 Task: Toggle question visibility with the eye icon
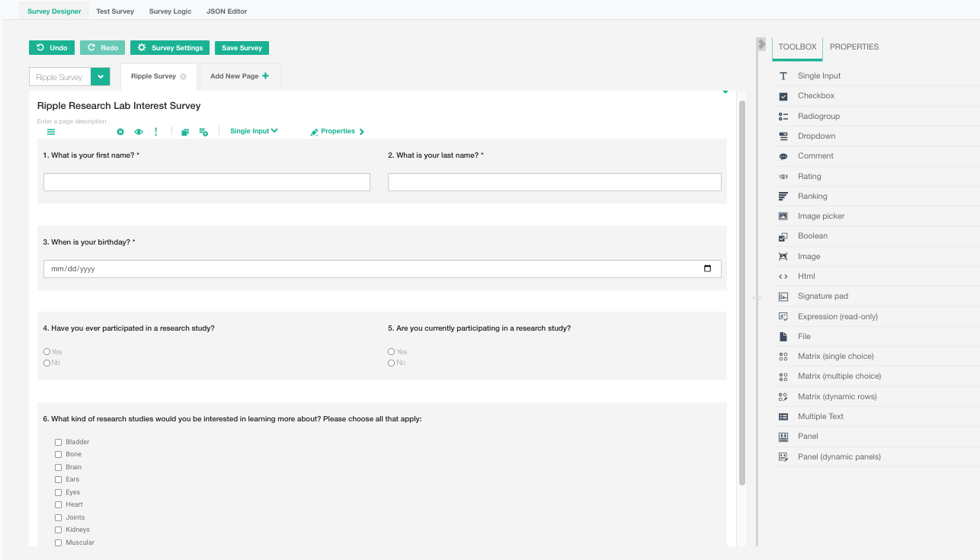(x=139, y=132)
